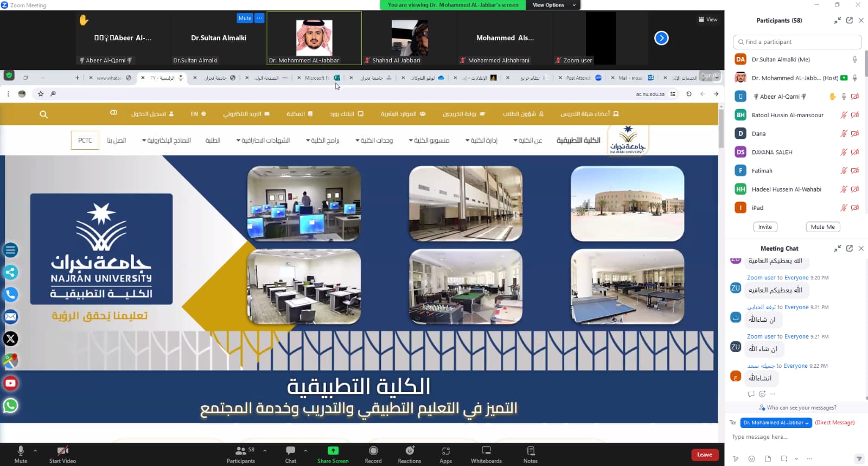Click the Invite button in the participants panel

coord(765,227)
